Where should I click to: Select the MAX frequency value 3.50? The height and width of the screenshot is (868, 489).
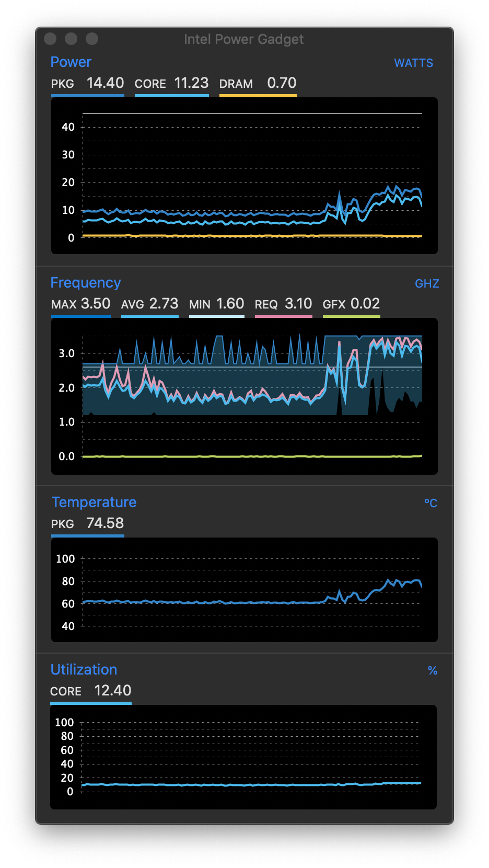(96, 303)
